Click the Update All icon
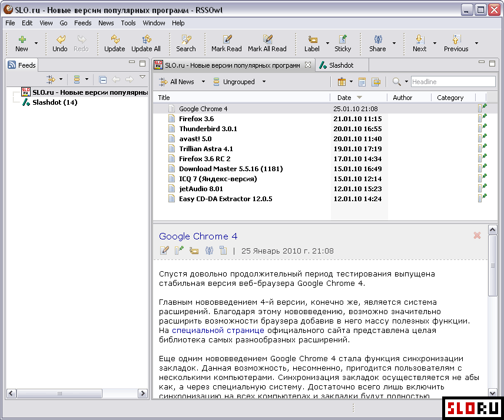The width and height of the screenshot is (504, 420). (146, 39)
